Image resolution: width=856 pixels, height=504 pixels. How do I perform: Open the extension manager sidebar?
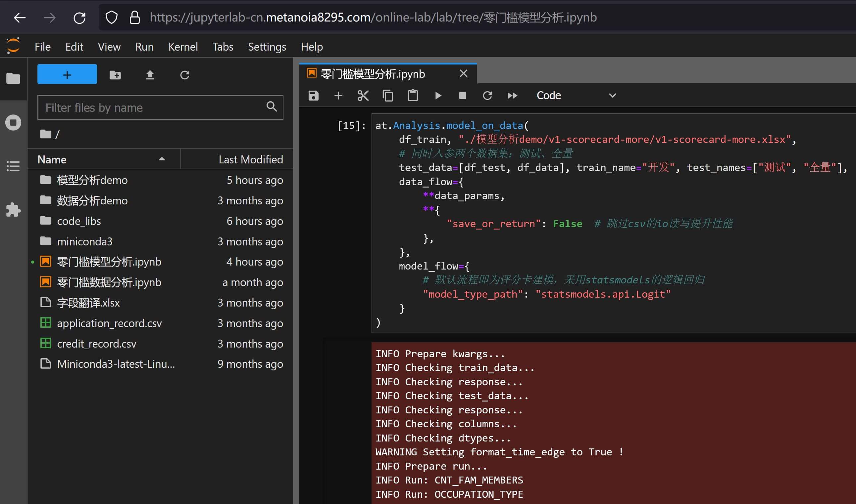tap(13, 210)
